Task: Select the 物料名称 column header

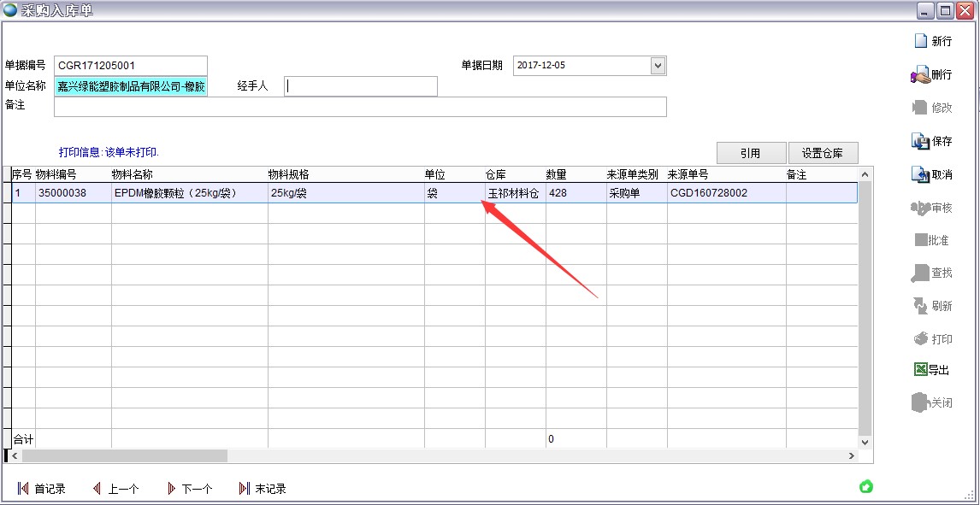Action: [x=189, y=174]
